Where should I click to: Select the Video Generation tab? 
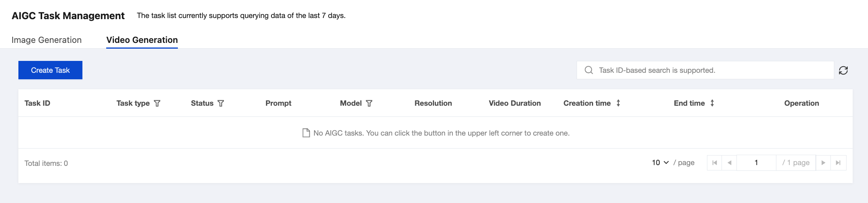(x=142, y=40)
